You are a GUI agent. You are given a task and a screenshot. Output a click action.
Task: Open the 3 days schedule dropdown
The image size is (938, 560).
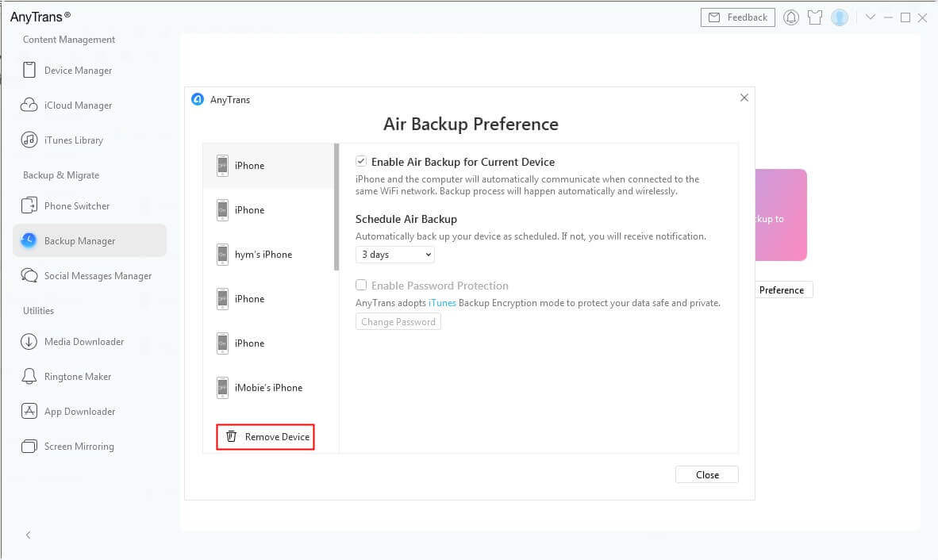(x=395, y=255)
